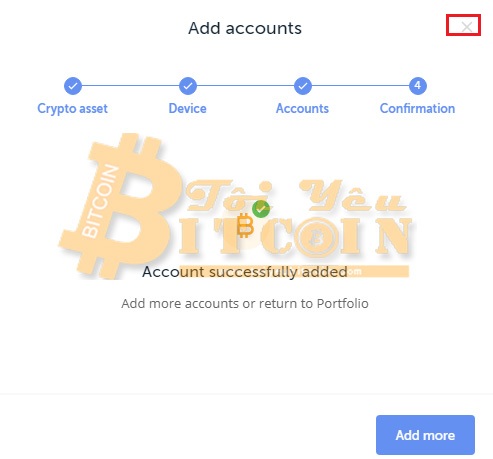Go to the Device step label
This screenshot has width=493, height=459.
tap(187, 109)
